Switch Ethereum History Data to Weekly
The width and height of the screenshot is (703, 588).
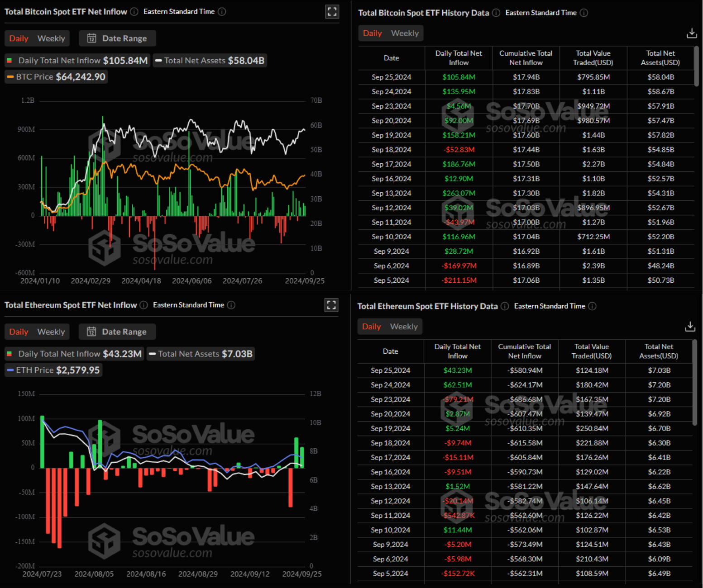coord(403,326)
